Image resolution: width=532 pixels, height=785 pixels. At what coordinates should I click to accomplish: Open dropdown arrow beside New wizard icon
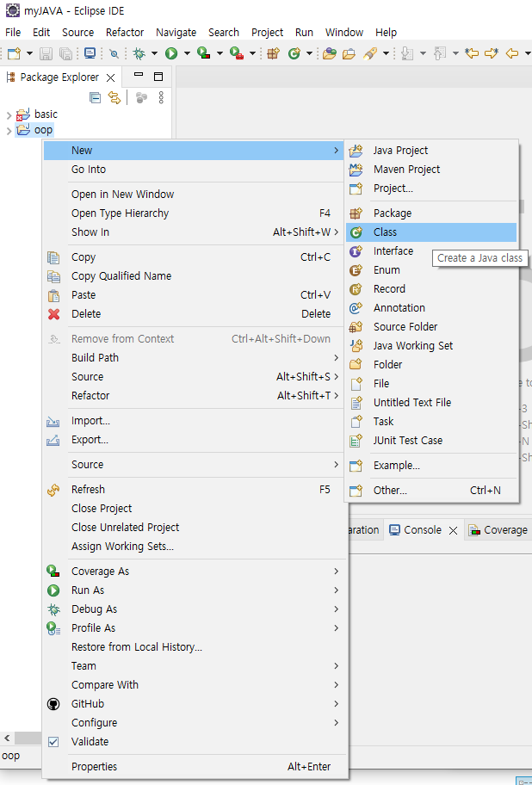(29, 53)
